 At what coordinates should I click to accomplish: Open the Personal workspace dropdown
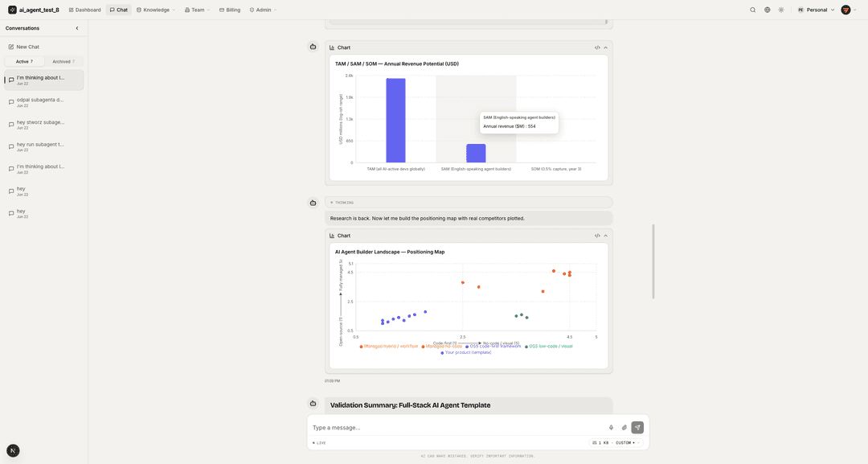tap(816, 10)
